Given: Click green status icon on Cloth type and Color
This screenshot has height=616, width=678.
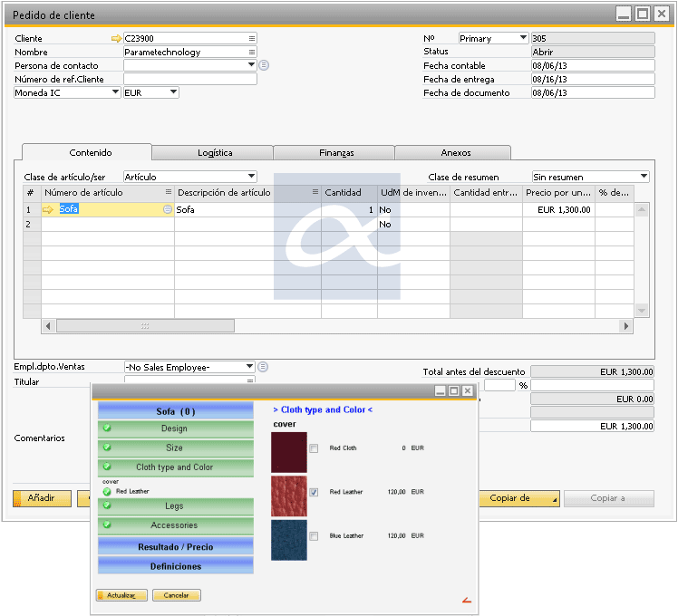Looking at the screenshot, I should [x=107, y=467].
